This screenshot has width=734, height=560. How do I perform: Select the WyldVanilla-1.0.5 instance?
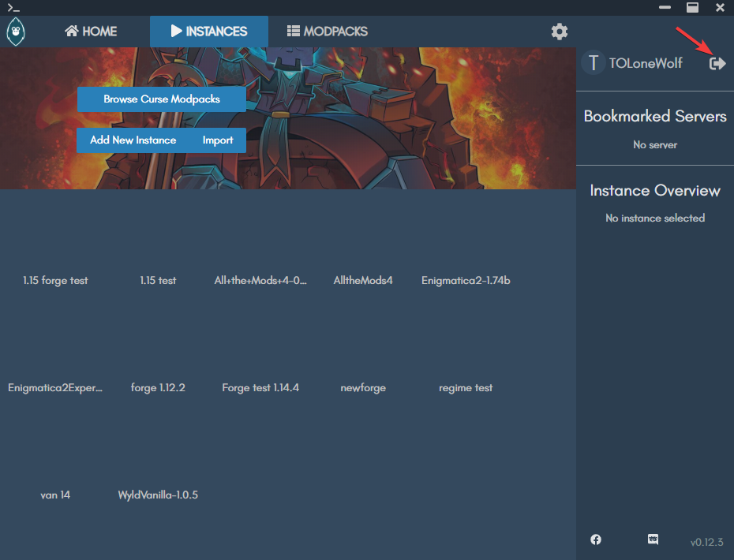[158, 495]
